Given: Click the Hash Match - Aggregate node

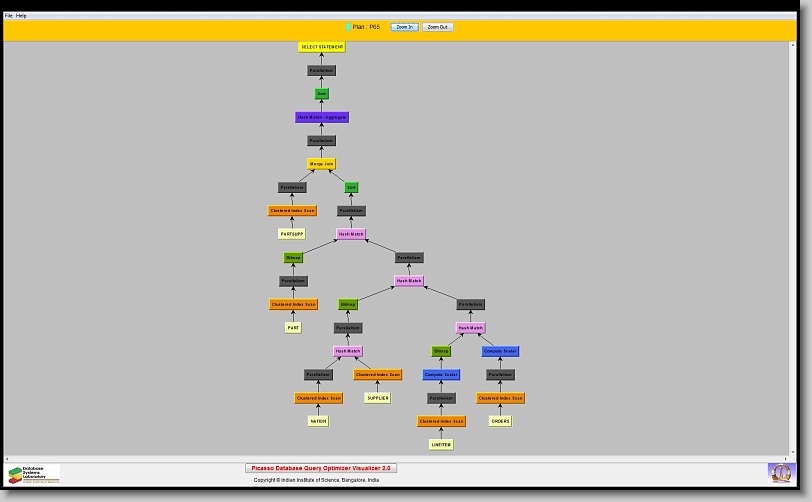Looking at the screenshot, I should (x=322, y=117).
